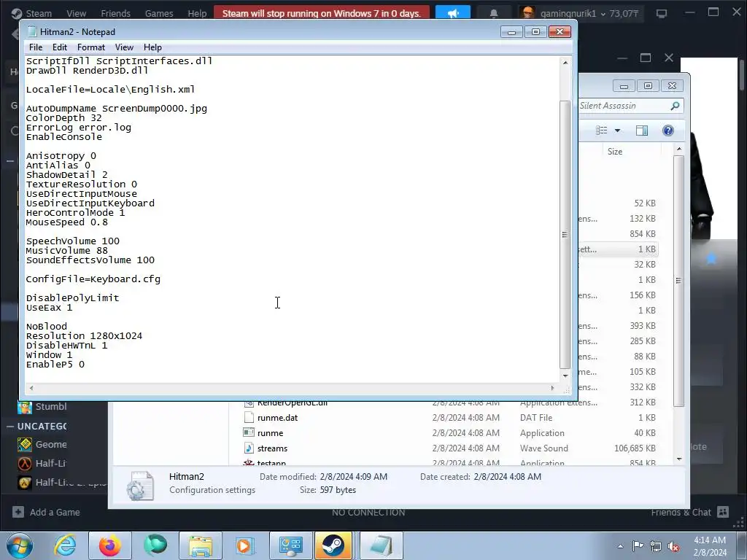Open Control Panel taskbar icon
747x560 pixels.
290,545
